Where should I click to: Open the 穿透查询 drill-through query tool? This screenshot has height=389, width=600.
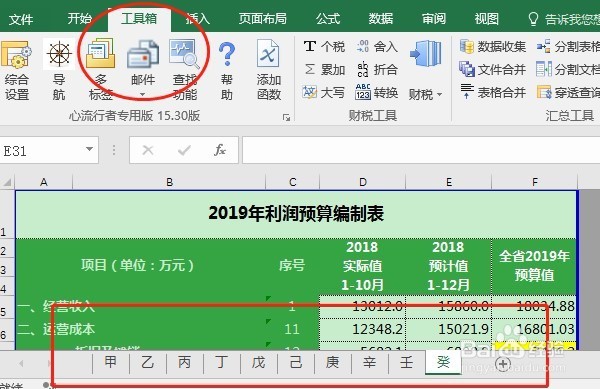click(x=568, y=93)
